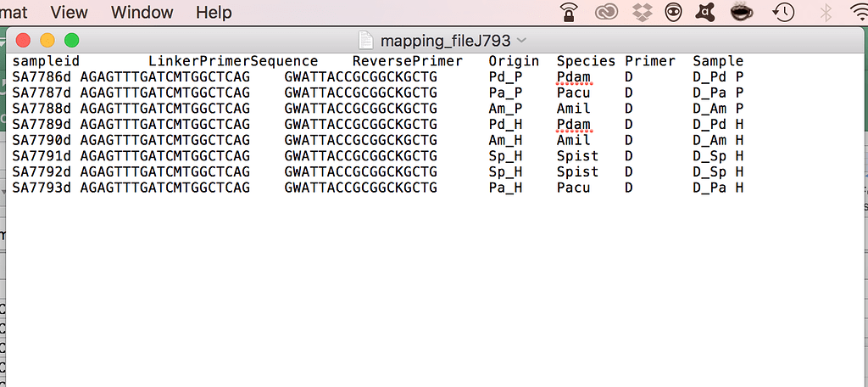Open the Dropbox menu bar icon
This screenshot has height=387, width=868.
pyautogui.click(x=641, y=12)
